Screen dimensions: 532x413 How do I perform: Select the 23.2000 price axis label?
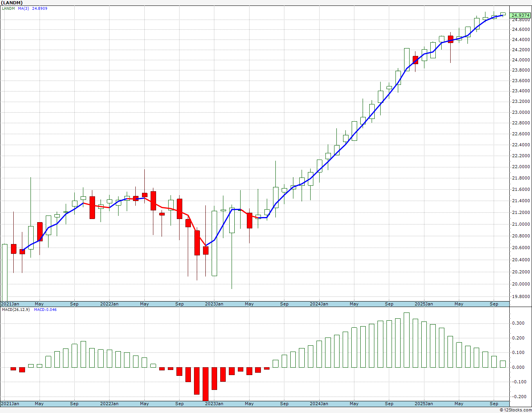click(x=521, y=101)
